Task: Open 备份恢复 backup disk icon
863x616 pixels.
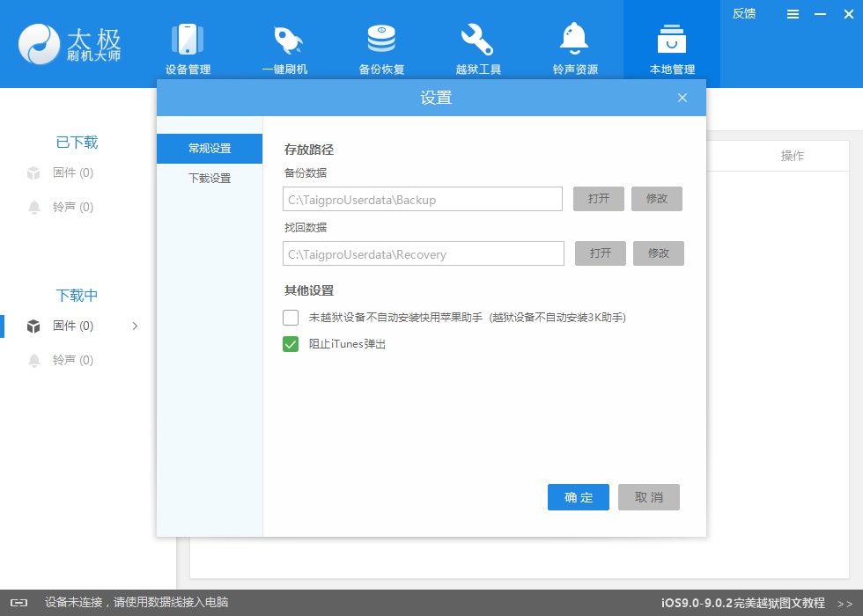Action: [x=381, y=39]
